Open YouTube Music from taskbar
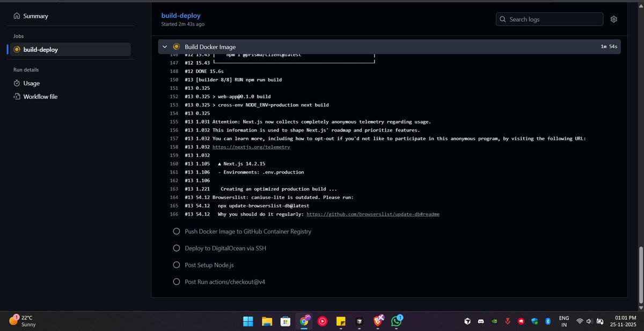Screen dimensions: 644x331 323,321
